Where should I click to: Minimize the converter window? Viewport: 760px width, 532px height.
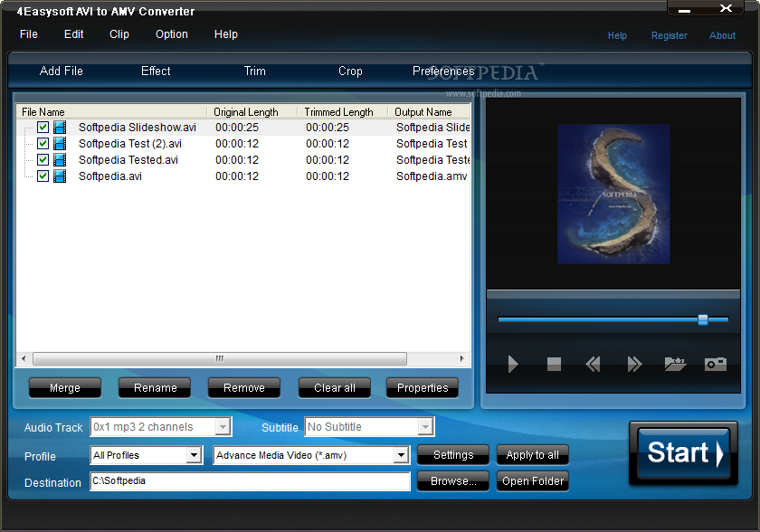pos(684,9)
